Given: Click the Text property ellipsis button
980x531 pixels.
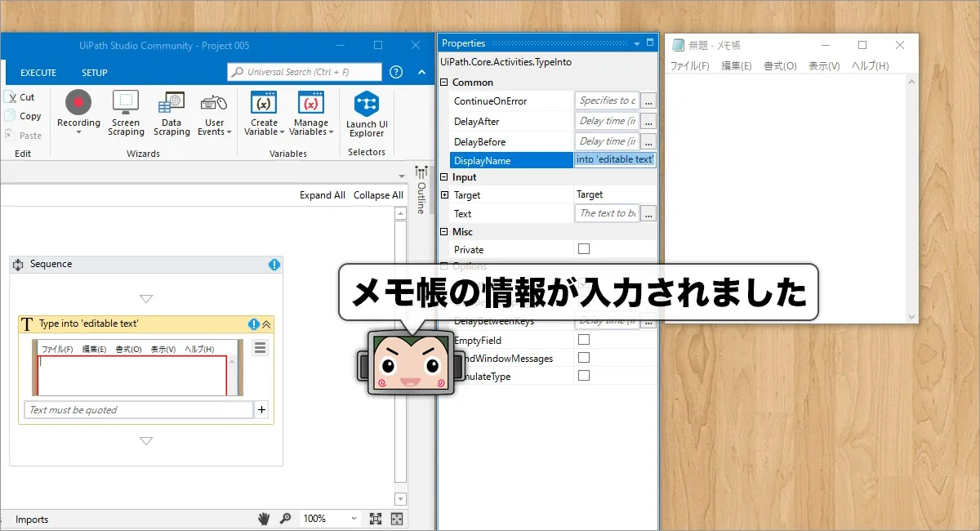Looking at the screenshot, I should pos(648,214).
